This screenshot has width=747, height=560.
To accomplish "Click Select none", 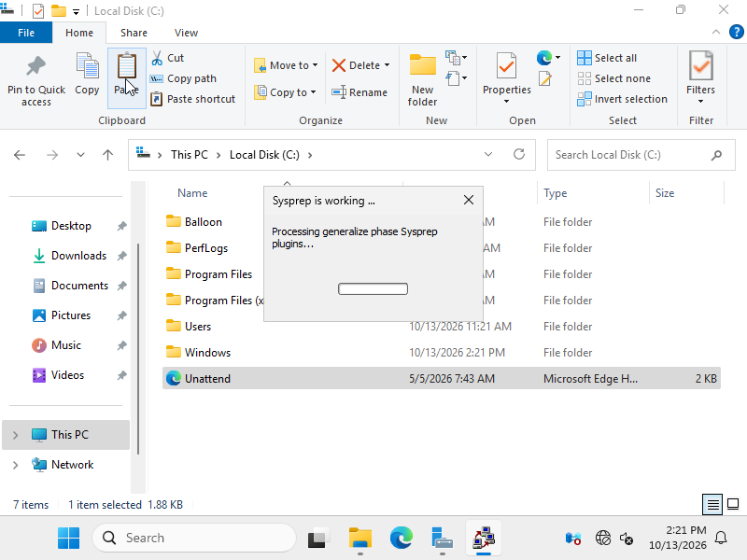I will pos(613,78).
